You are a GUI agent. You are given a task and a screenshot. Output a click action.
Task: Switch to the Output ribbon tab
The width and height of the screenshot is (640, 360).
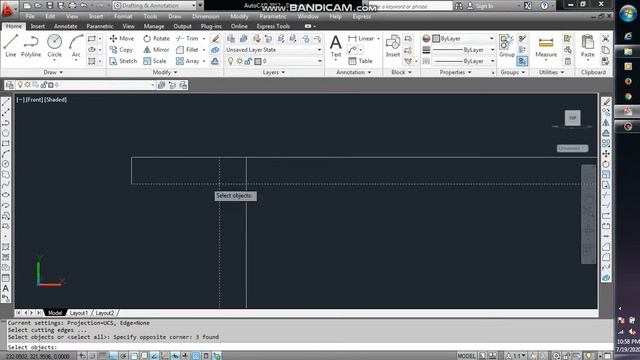(x=182, y=26)
